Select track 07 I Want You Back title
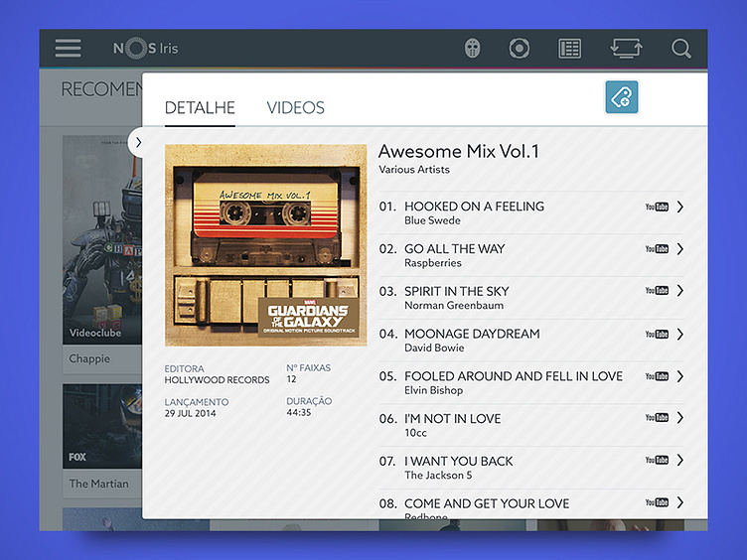747x560 pixels. [459, 461]
